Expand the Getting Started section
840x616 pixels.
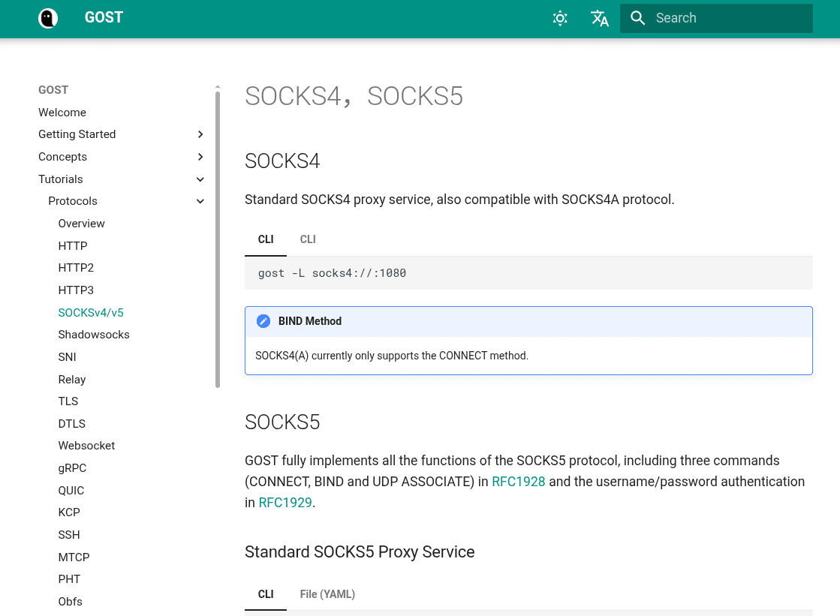(x=200, y=134)
